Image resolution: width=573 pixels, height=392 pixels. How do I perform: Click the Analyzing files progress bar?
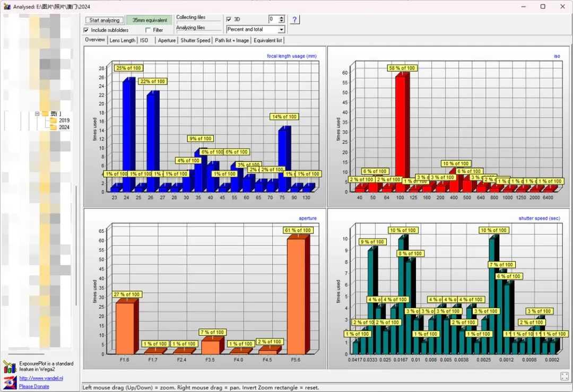(x=199, y=32)
